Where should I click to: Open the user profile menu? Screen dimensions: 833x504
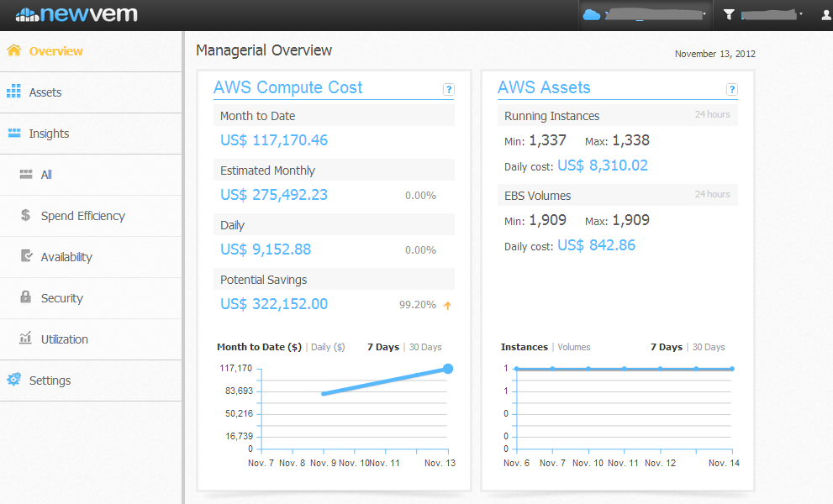pyautogui.click(x=825, y=14)
